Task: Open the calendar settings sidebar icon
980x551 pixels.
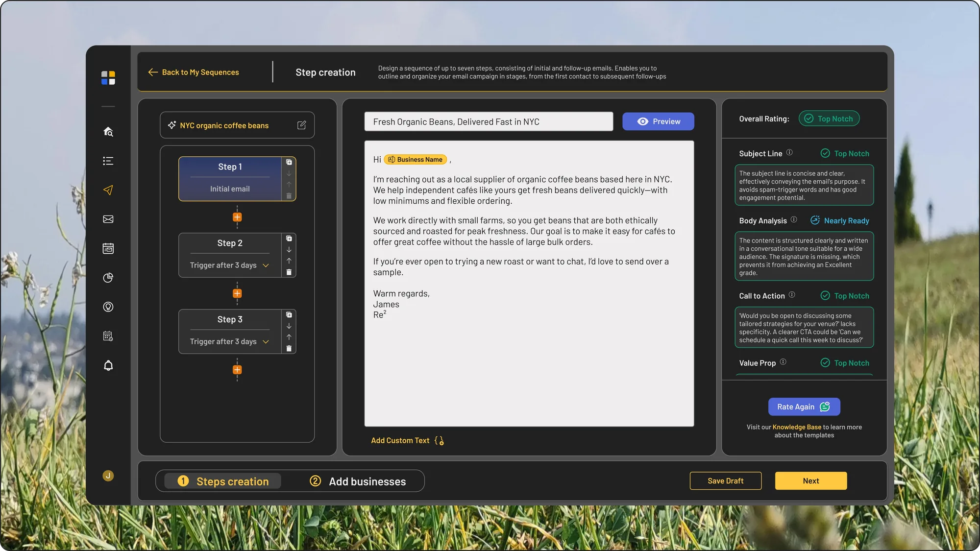Action: pyautogui.click(x=108, y=336)
